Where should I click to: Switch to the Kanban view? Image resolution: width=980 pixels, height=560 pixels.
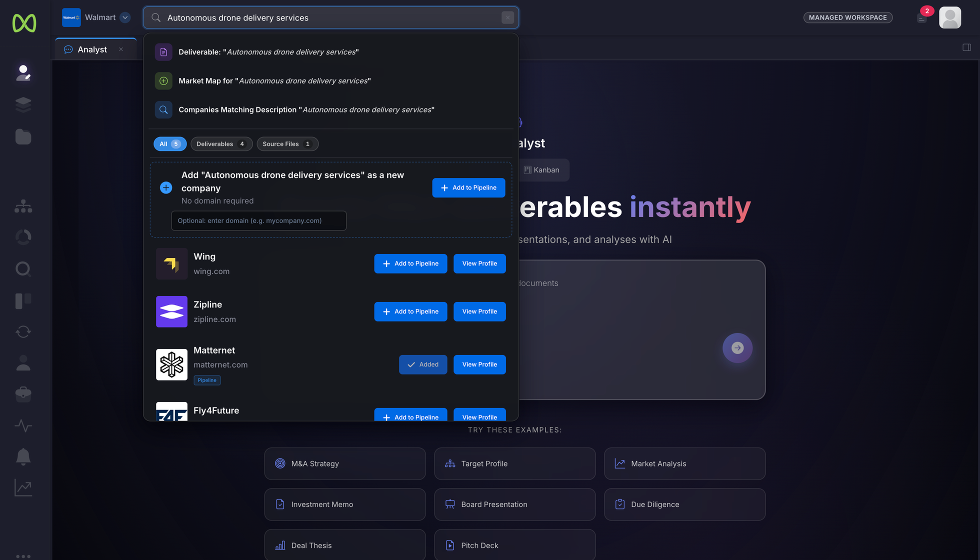(542, 170)
